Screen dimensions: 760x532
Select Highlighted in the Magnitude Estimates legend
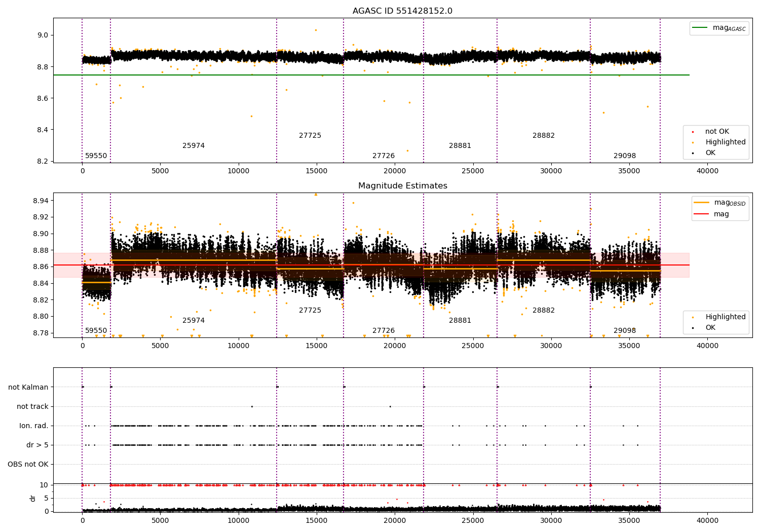pyautogui.click(x=726, y=317)
